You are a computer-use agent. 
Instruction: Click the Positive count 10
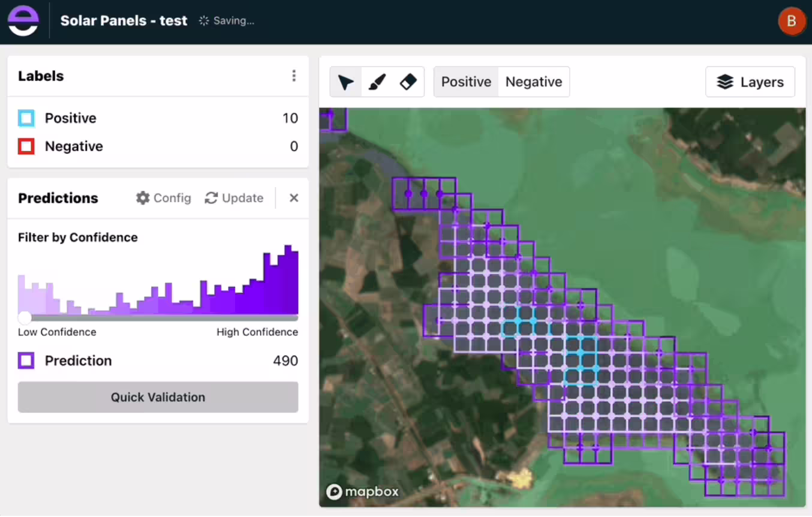[290, 118]
